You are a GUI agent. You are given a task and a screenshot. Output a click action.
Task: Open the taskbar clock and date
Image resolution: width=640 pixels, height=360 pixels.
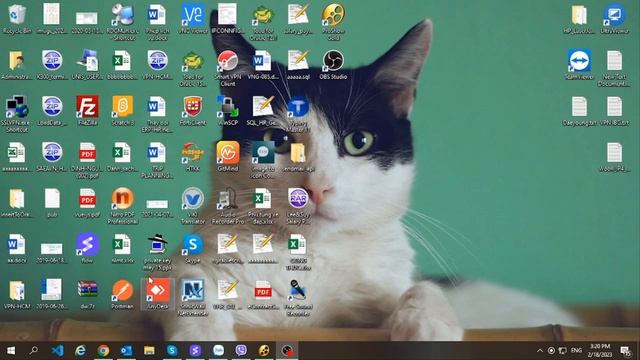[x=600, y=350]
